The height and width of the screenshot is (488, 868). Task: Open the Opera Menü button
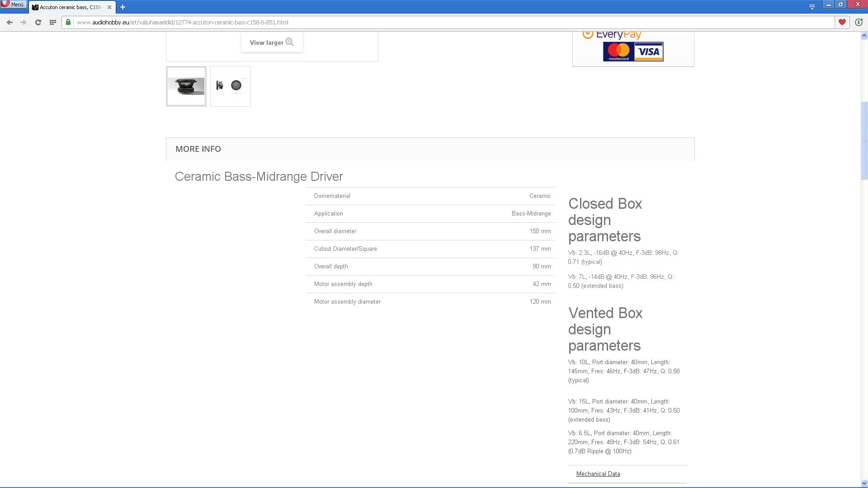point(13,5)
